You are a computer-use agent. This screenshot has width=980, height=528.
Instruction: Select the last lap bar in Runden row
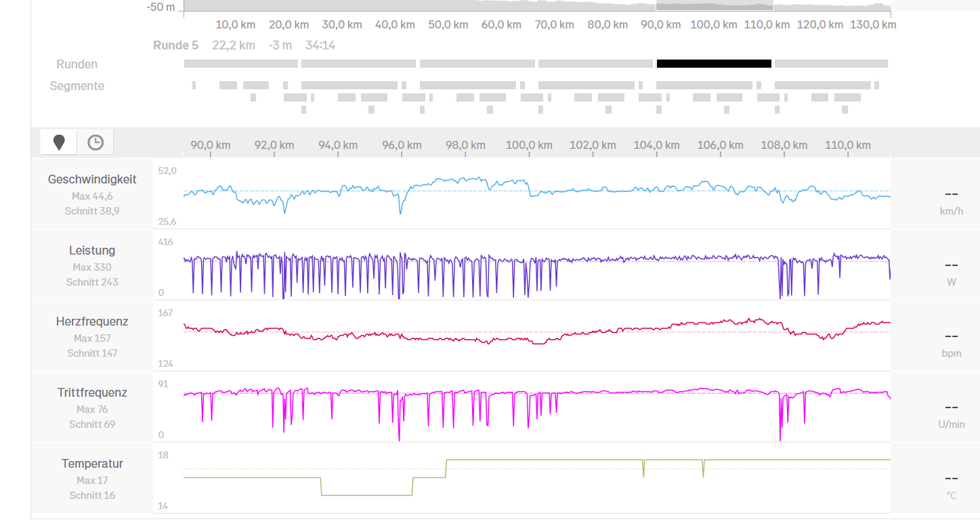(x=831, y=64)
